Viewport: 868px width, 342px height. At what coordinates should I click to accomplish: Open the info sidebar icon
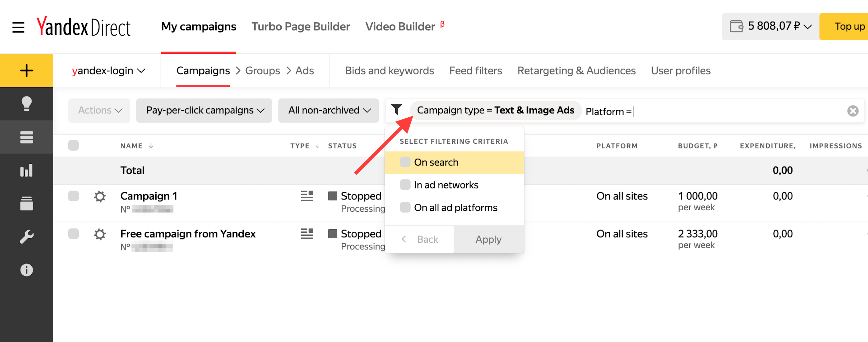pos(27,270)
